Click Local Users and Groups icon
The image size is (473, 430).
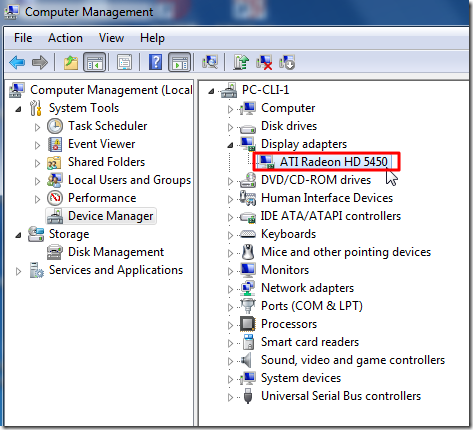tap(55, 180)
